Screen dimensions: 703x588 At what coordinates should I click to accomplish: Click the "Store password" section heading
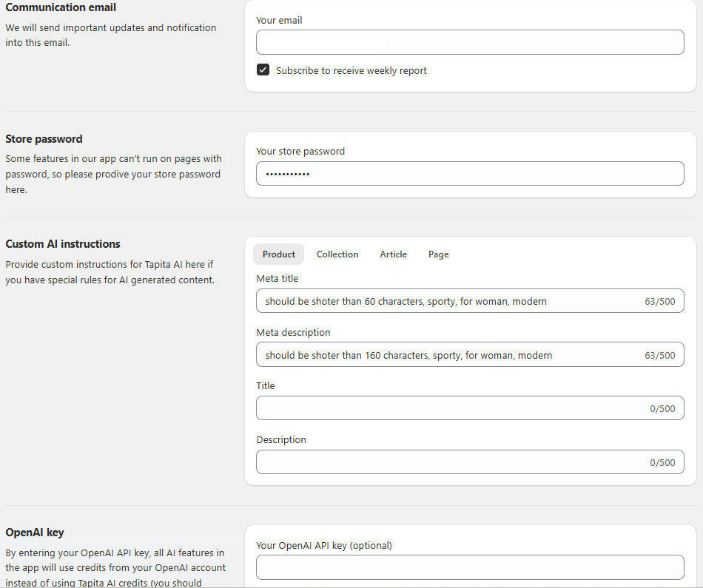pyautogui.click(x=44, y=139)
